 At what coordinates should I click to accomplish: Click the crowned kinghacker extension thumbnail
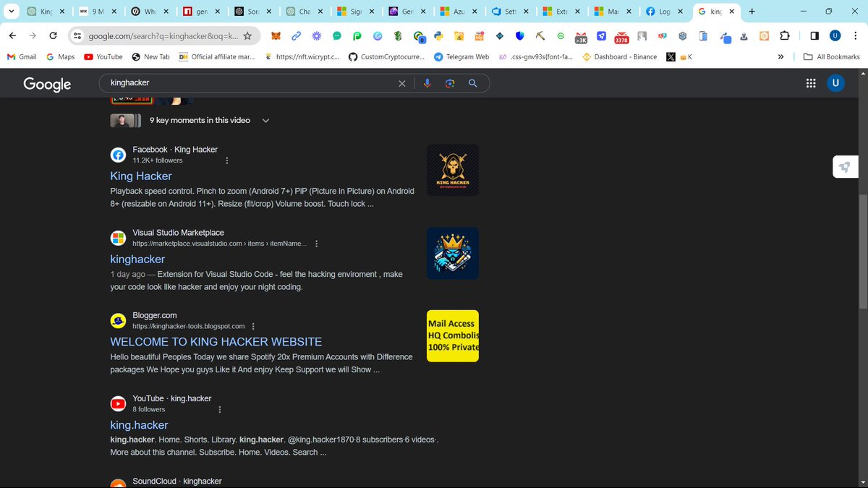tap(453, 253)
